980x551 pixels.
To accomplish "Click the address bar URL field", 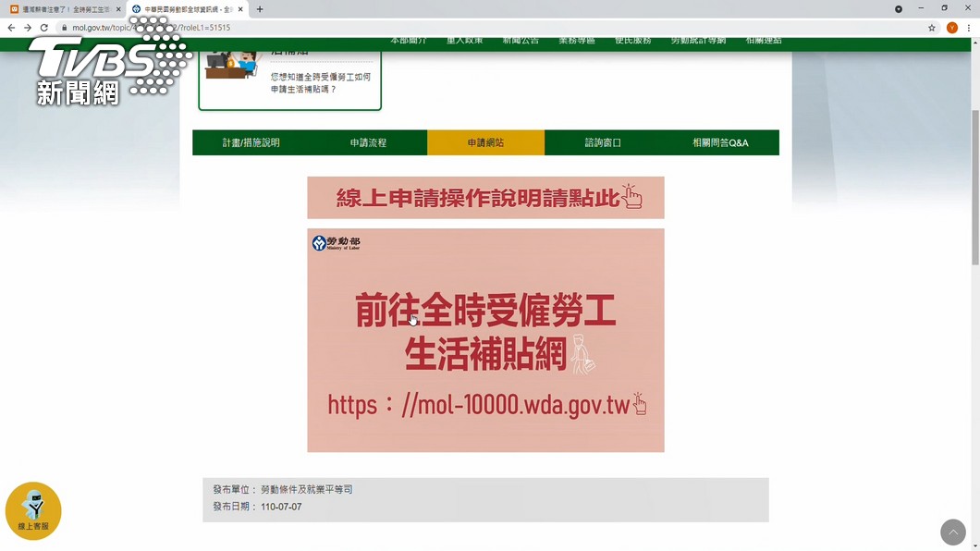I will [x=487, y=28].
